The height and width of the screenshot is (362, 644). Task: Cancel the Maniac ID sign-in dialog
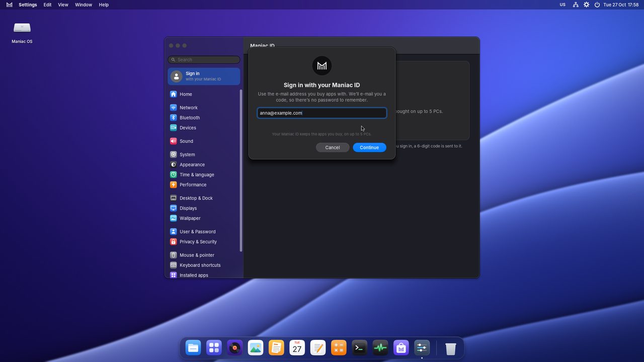pyautogui.click(x=333, y=147)
